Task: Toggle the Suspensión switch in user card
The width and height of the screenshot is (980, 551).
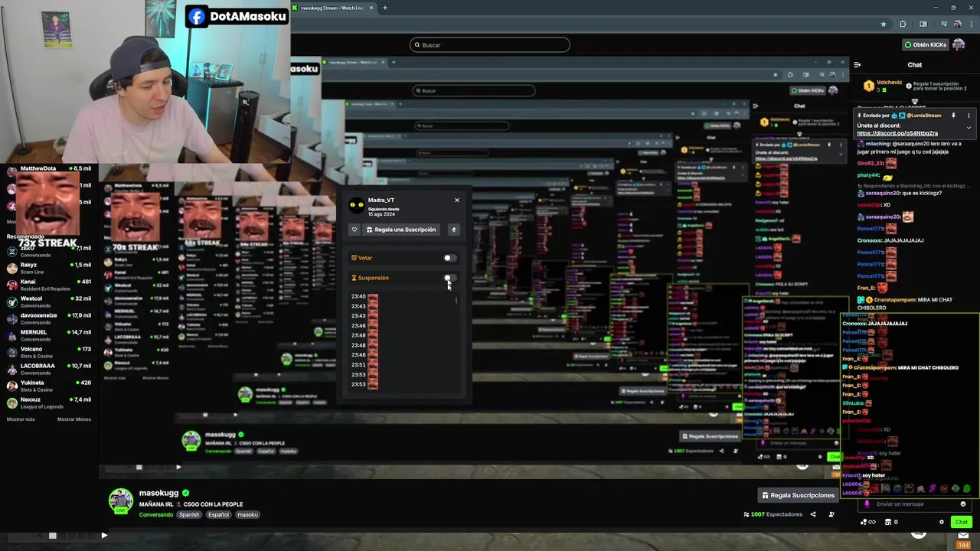Action: tap(449, 278)
